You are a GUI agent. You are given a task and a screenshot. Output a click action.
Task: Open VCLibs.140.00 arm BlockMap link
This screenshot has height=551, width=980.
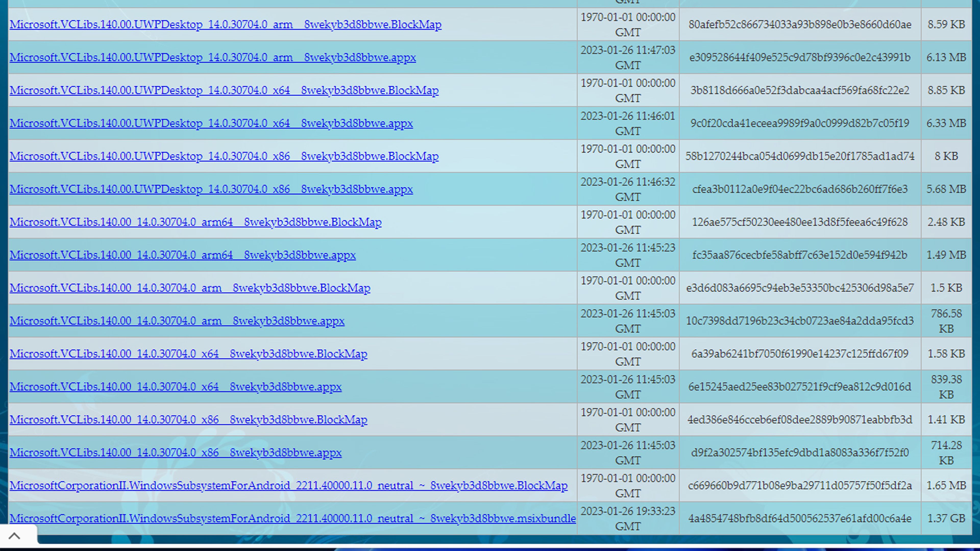point(190,288)
